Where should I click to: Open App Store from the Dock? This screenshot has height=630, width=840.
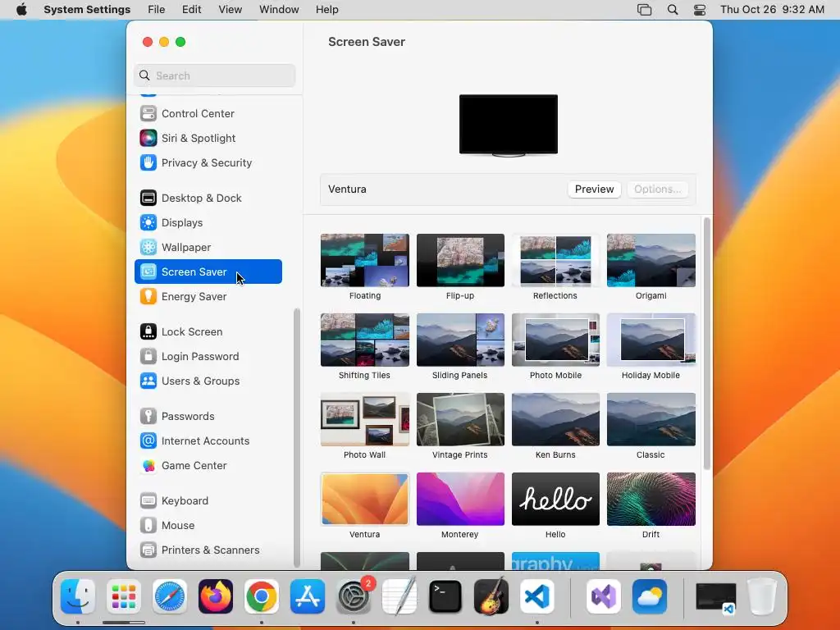[308, 597]
